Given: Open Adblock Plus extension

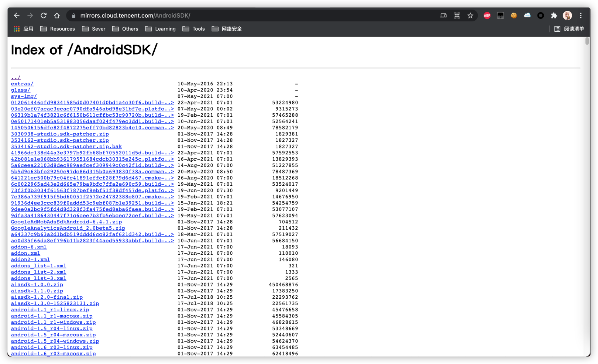Looking at the screenshot, I should tap(487, 16).
